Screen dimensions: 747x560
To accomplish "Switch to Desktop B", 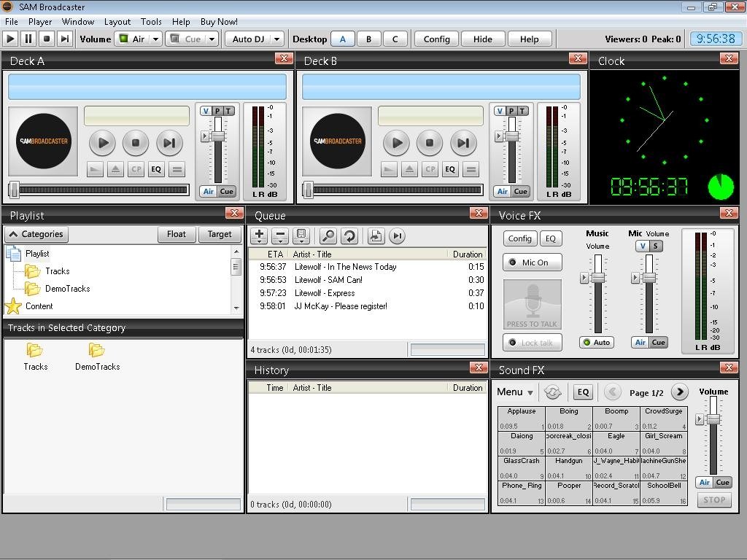I will point(368,39).
